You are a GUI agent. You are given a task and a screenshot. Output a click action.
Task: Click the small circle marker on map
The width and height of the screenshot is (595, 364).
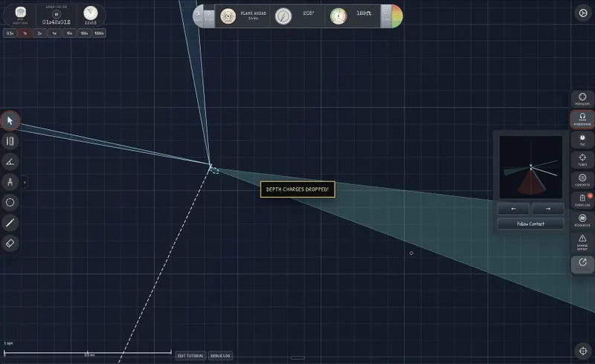tap(411, 253)
